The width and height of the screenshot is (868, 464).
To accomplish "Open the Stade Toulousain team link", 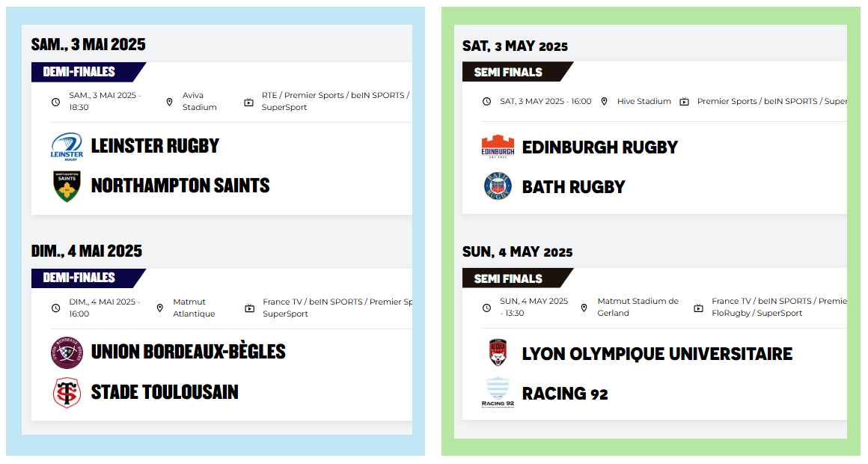I will pyautogui.click(x=165, y=392).
